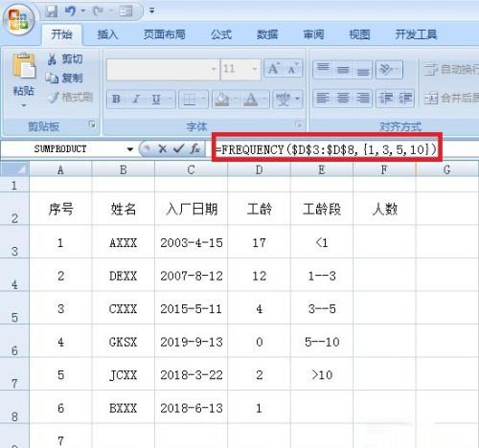Click the Font Color A icon
This screenshot has width=479, height=448.
point(251,100)
